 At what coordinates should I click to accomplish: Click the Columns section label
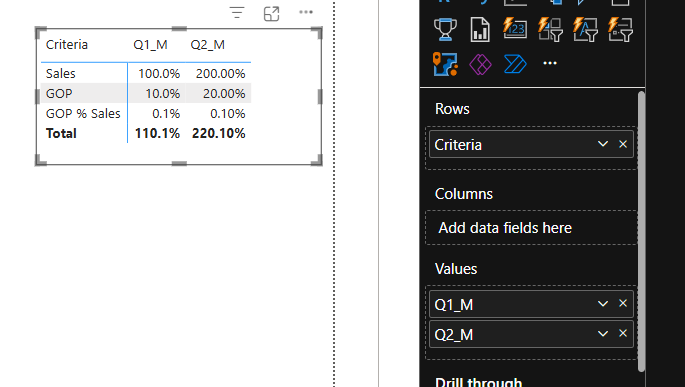464,194
